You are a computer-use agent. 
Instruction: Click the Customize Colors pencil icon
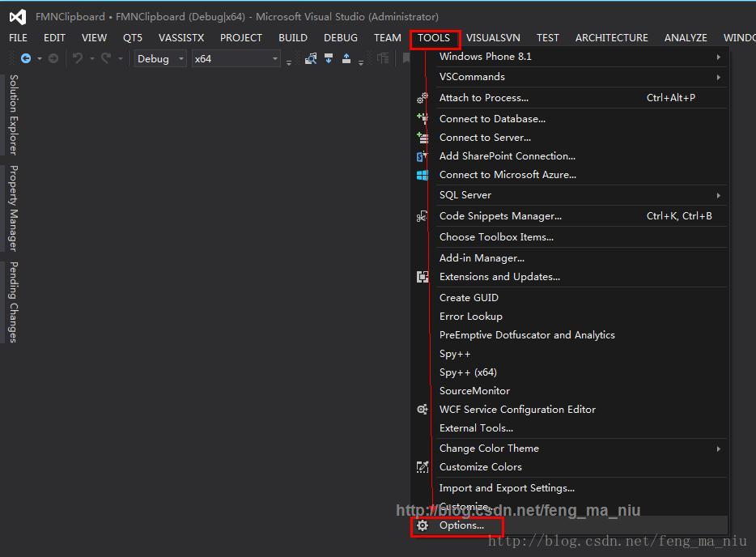[x=423, y=467]
